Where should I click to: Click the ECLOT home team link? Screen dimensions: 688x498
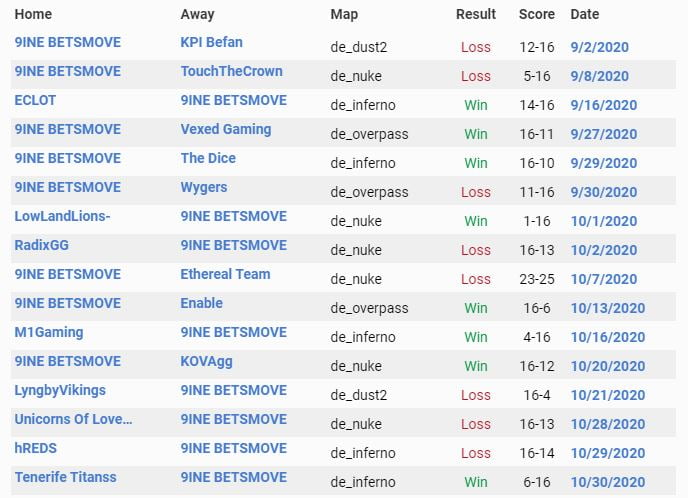click(35, 101)
